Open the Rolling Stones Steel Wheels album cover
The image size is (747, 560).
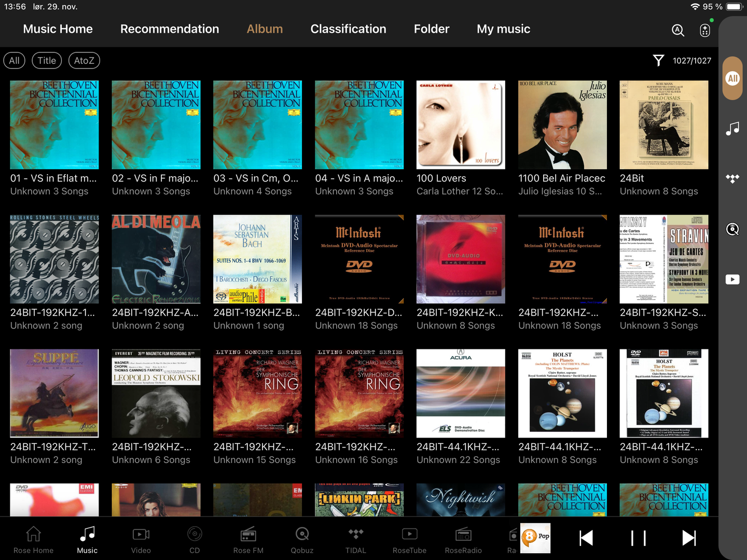pos(54,259)
